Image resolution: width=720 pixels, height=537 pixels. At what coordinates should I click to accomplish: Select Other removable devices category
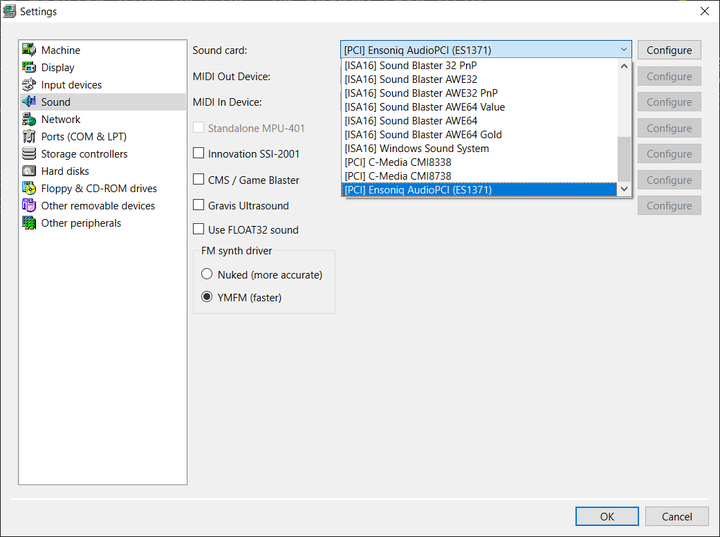click(x=98, y=206)
